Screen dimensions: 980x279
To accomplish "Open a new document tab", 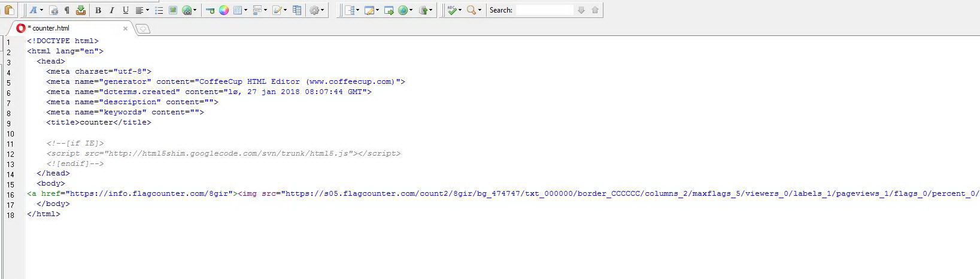I will [x=142, y=28].
